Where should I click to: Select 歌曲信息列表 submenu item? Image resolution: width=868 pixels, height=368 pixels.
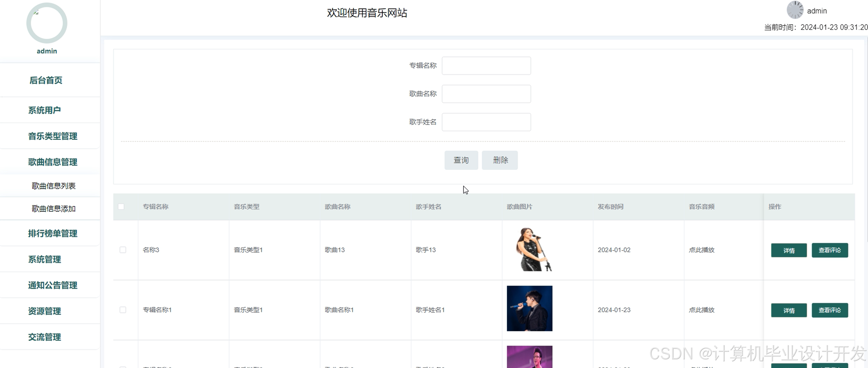click(54, 186)
